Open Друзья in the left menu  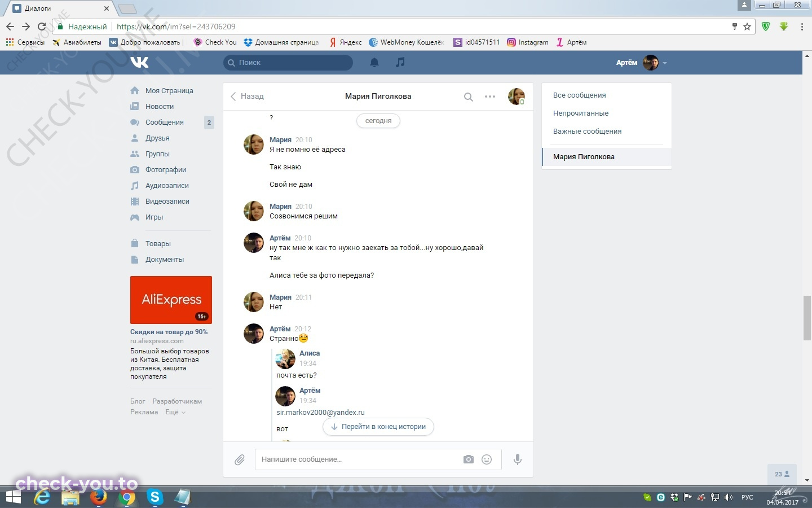157,138
